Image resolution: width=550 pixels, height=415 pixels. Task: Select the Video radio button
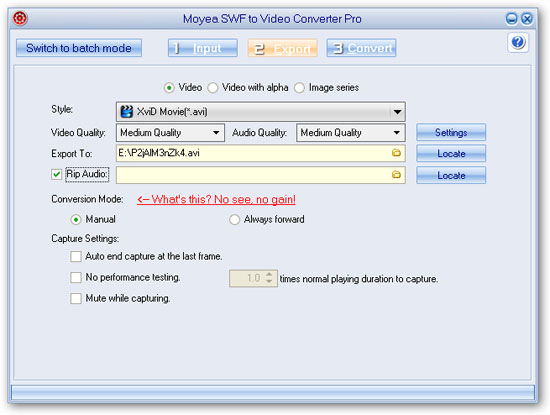[169, 88]
